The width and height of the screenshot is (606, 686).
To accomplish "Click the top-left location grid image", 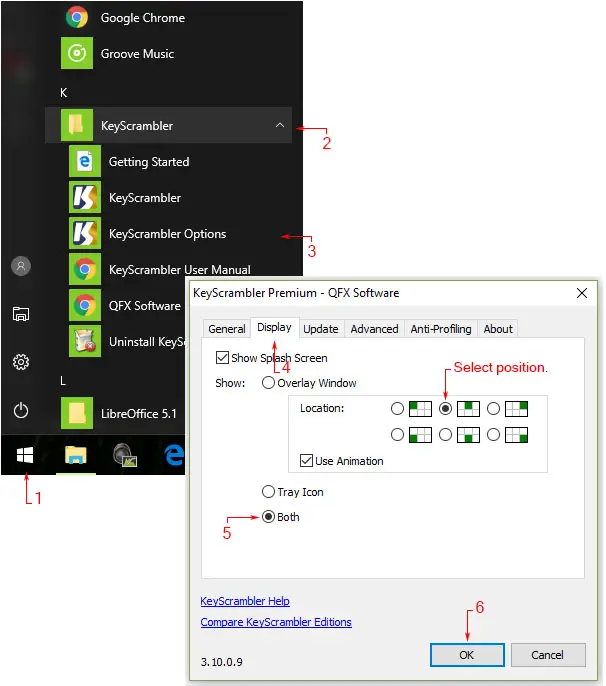I will tap(420, 409).
